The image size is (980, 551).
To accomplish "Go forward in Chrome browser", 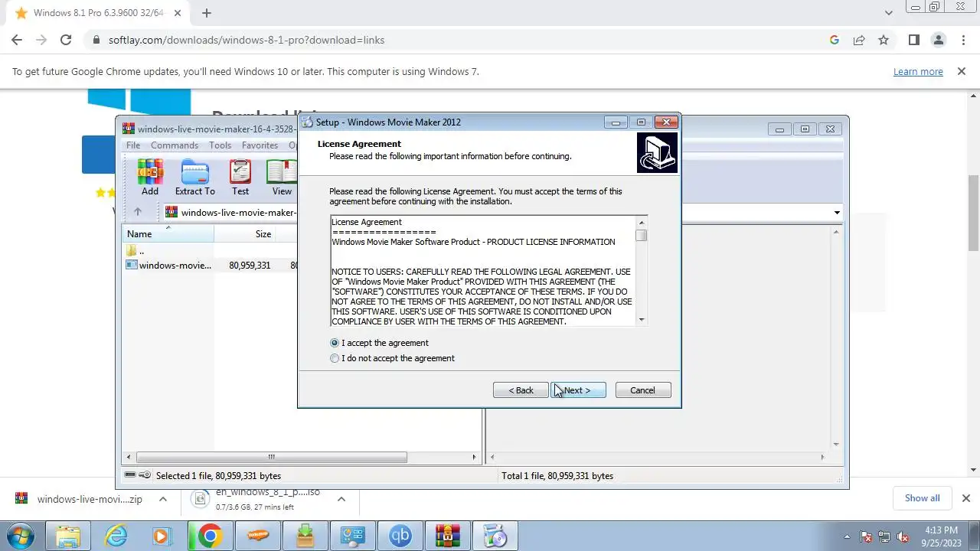I will point(41,40).
